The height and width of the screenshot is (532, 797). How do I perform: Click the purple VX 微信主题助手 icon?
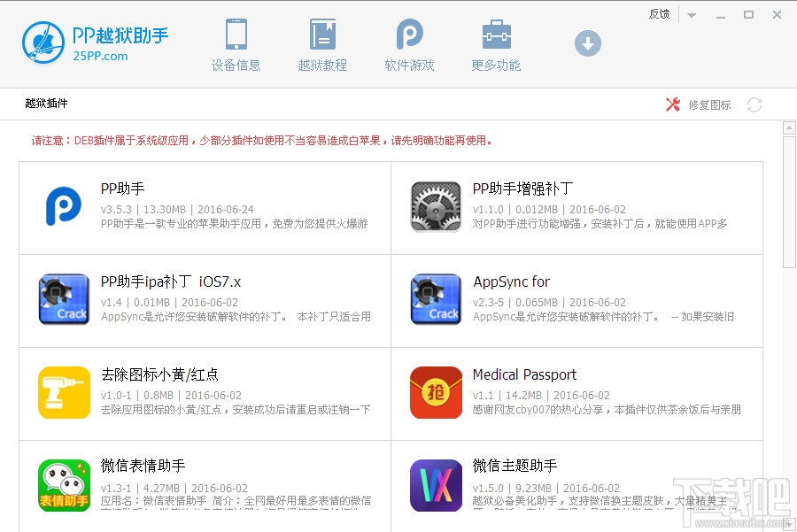pos(436,485)
